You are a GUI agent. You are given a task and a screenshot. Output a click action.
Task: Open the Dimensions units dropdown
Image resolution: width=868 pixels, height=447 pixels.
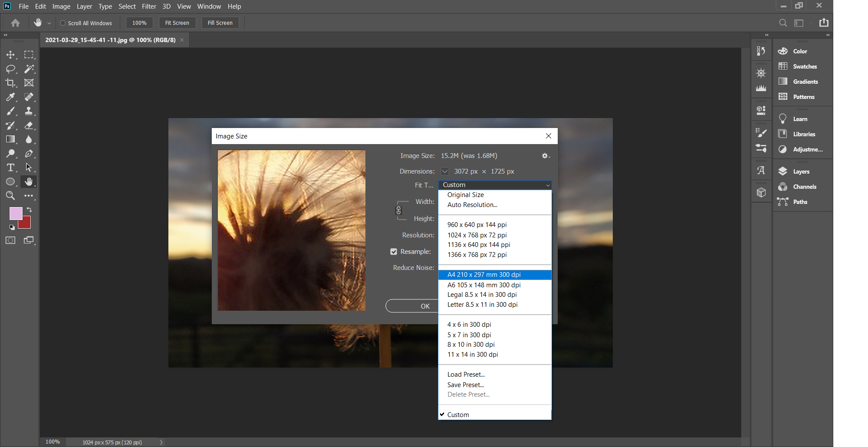444,171
